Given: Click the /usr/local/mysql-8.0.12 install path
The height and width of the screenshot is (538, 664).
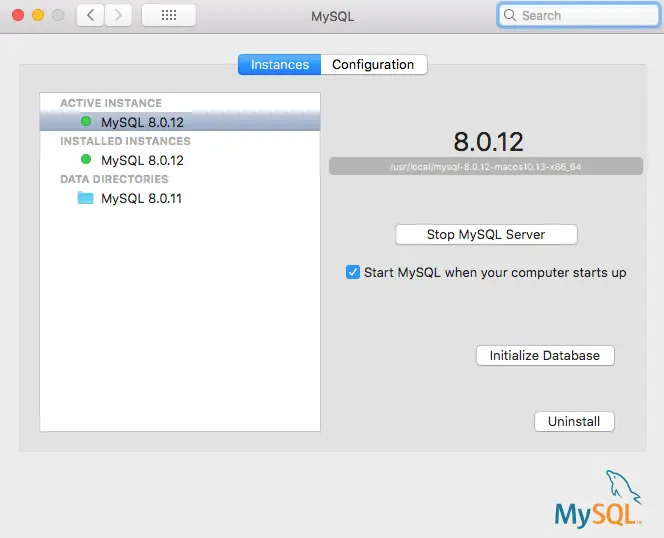Looking at the screenshot, I should (486, 166).
